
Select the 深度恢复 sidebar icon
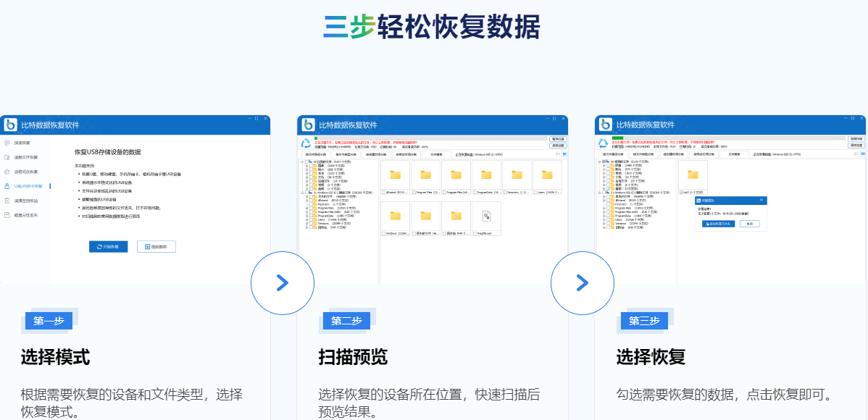(7, 143)
